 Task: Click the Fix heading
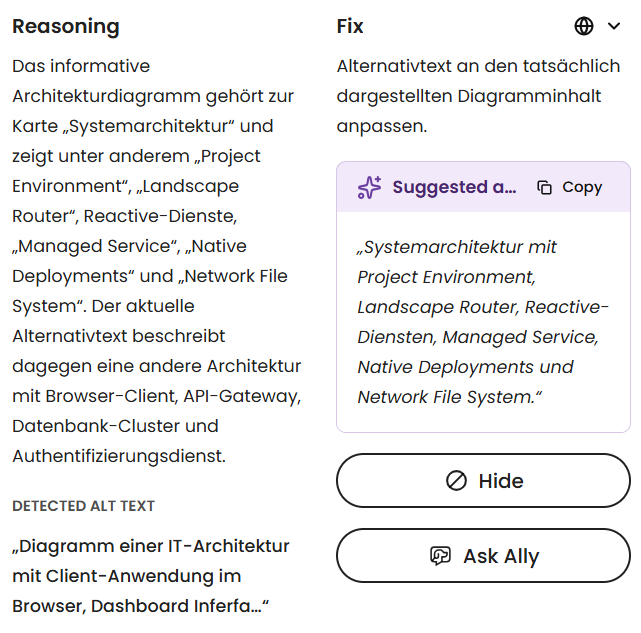pos(350,26)
